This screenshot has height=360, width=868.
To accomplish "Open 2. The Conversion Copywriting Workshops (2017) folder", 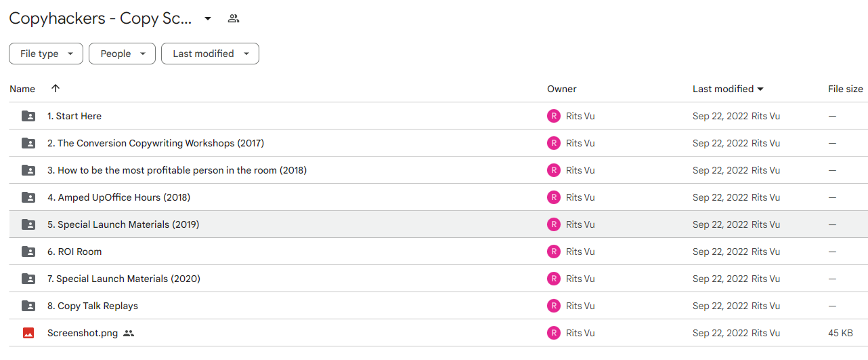I will click(x=156, y=143).
